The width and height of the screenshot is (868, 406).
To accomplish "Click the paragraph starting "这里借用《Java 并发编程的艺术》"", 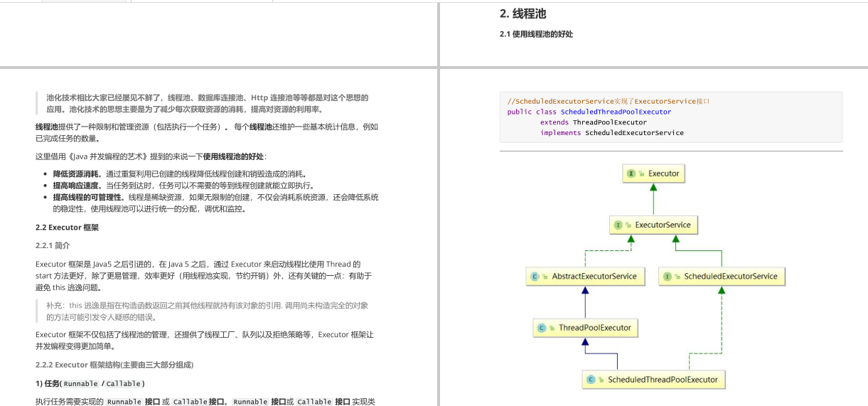I will [151, 156].
